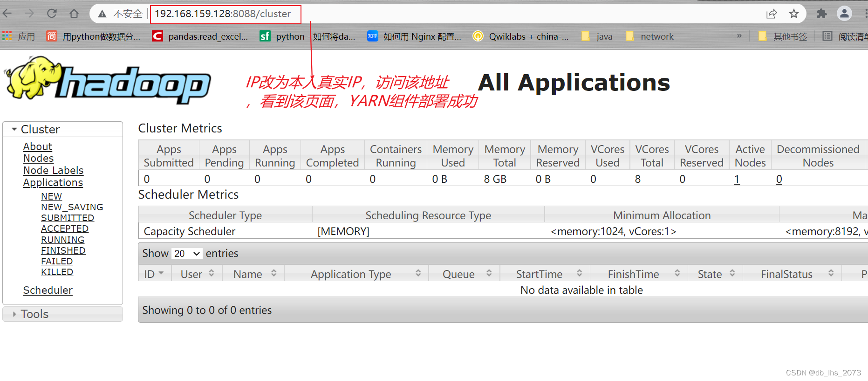The image size is (868, 381).
Task: Show more bookmarks via the chevron
Action: (x=739, y=36)
